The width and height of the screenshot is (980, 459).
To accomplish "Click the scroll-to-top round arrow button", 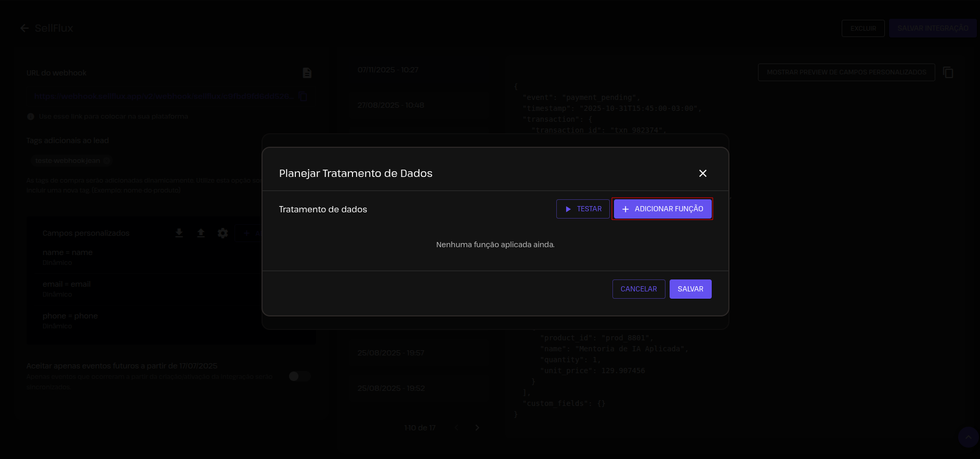I will 968,437.
